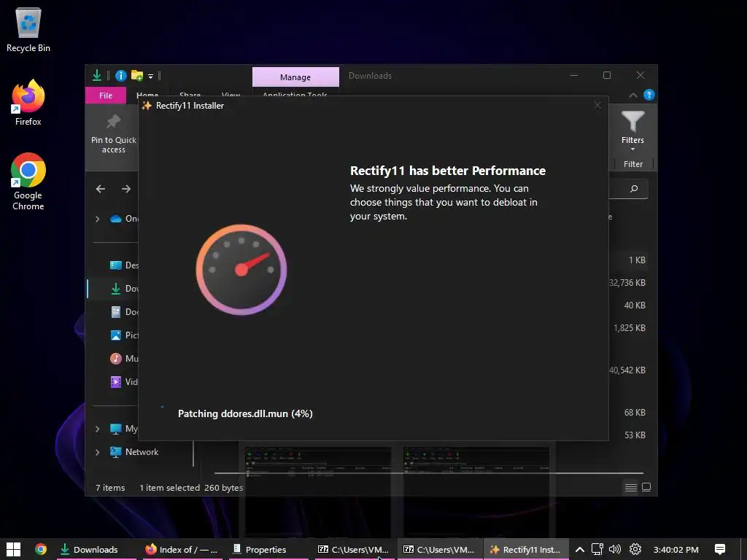
Task: Click the Downloads arrow icon in Explorer title bar
Action: 97,75
